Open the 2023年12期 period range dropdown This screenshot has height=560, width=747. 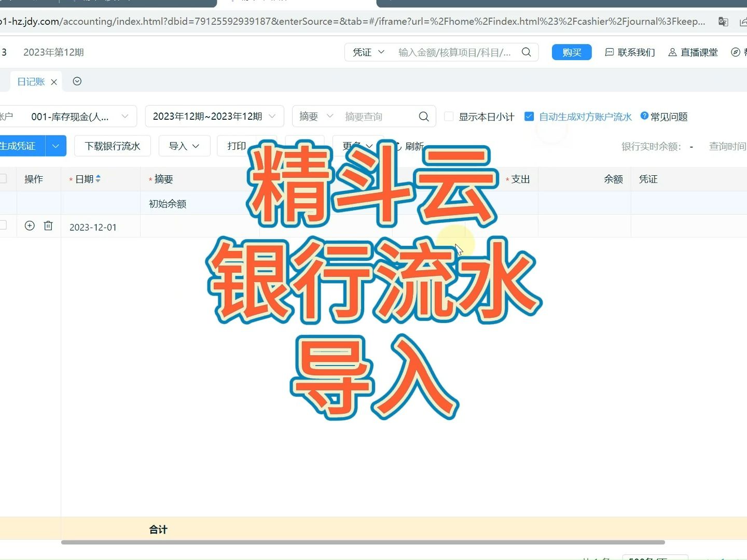[x=214, y=117]
